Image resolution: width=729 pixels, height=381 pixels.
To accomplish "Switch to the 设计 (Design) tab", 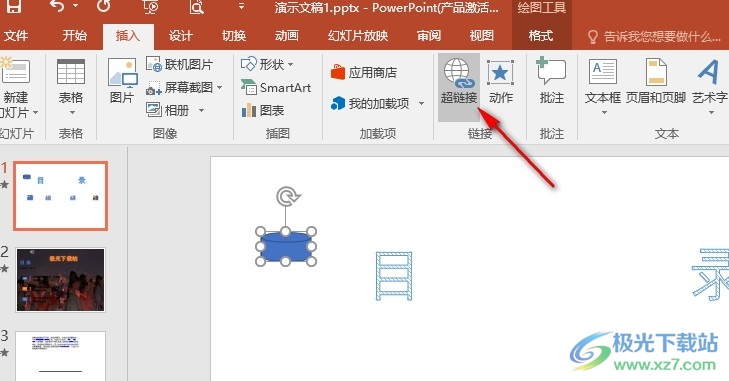I will pyautogui.click(x=181, y=36).
